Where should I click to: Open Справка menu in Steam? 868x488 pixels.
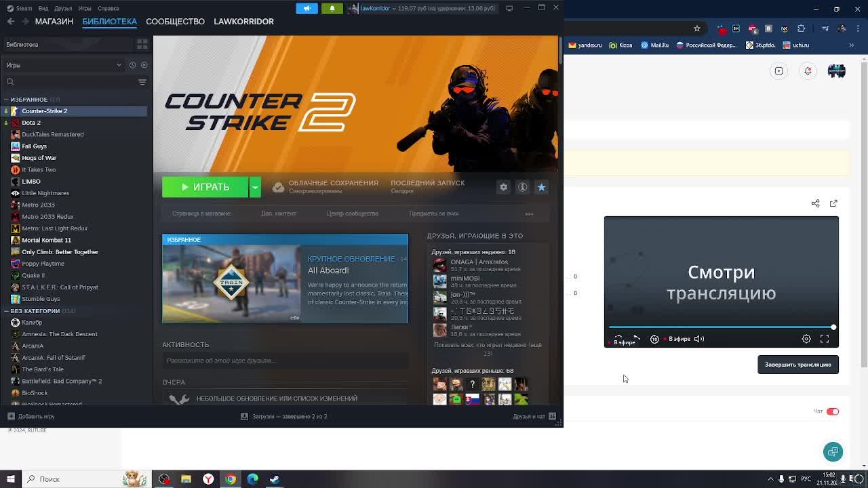click(108, 8)
